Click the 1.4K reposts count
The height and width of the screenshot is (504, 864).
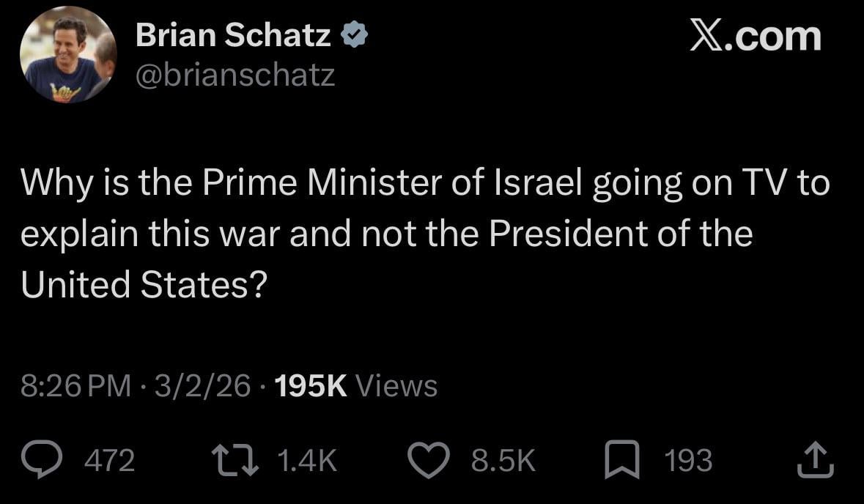[x=307, y=461]
